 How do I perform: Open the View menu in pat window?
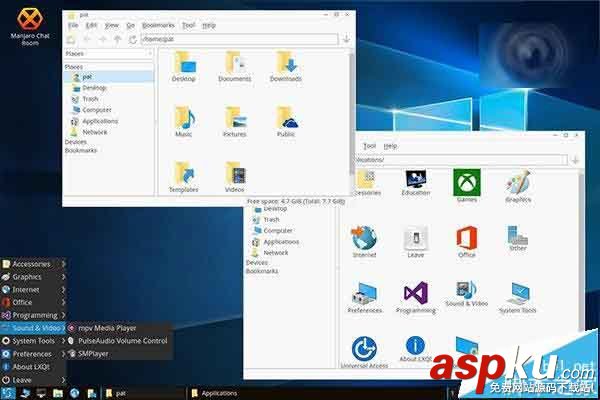112,25
